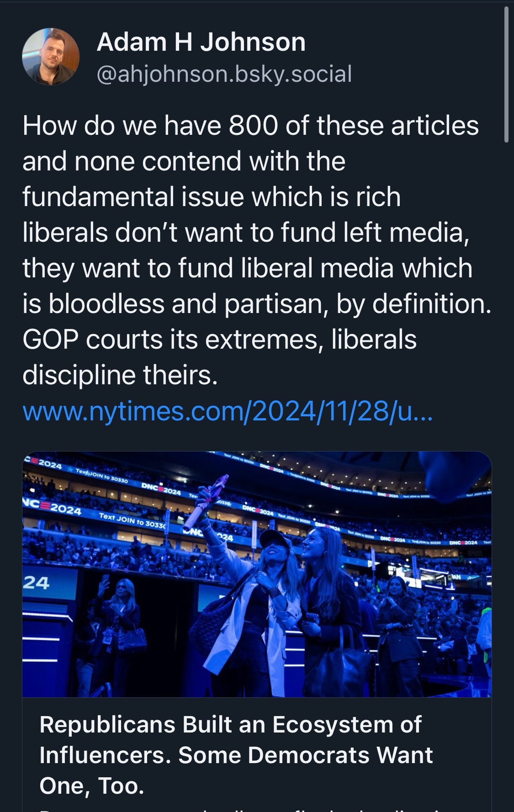Open the headline "Republicans Built an Ecosystem"
This screenshot has width=514, height=812.
click(230, 725)
